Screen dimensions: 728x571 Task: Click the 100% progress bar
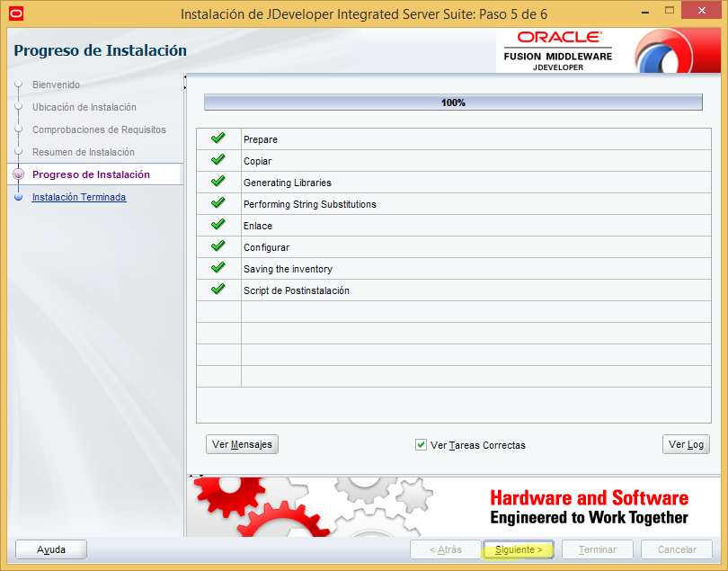453,103
